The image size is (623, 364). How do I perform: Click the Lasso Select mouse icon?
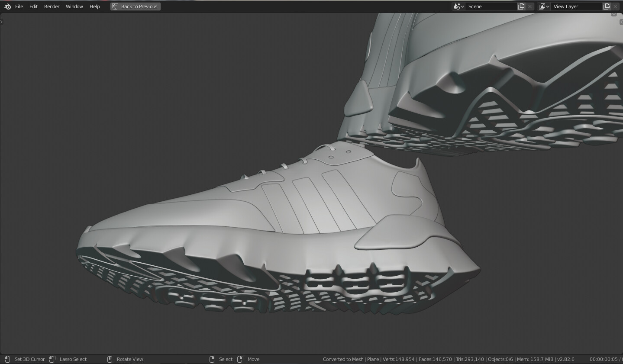(53, 359)
